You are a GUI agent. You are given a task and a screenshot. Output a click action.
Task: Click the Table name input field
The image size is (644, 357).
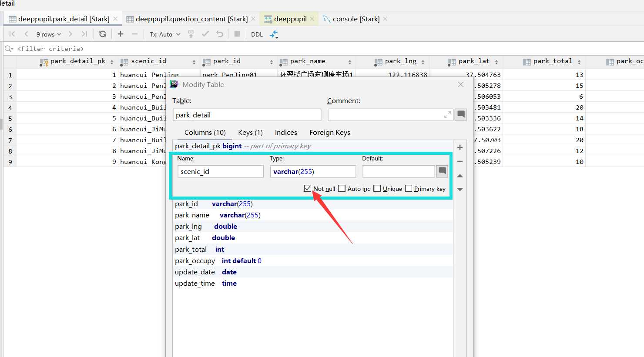point(247,115)
